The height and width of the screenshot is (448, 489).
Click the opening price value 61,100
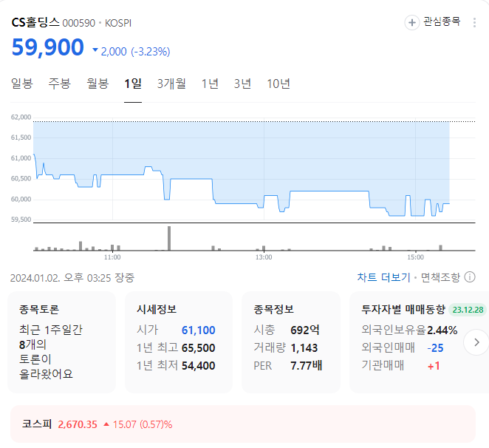point(199,330)
